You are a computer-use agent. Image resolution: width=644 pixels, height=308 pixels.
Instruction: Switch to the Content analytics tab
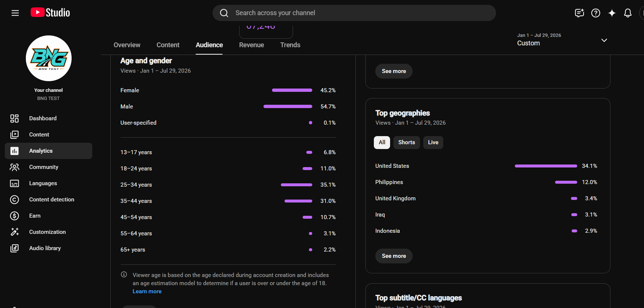(x=168, y=45)
